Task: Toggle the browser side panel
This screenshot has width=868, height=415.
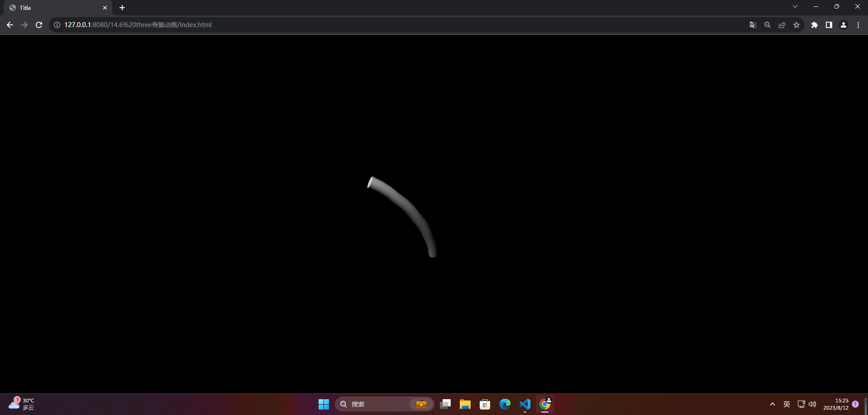Action: point(829,25)
